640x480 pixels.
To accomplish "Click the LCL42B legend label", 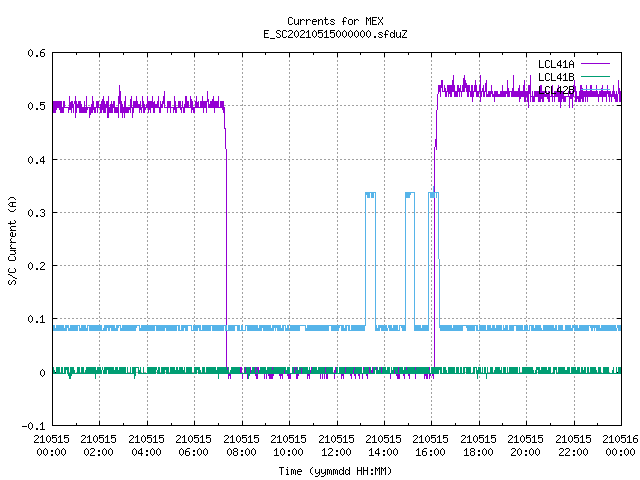I will click(556, 90).
